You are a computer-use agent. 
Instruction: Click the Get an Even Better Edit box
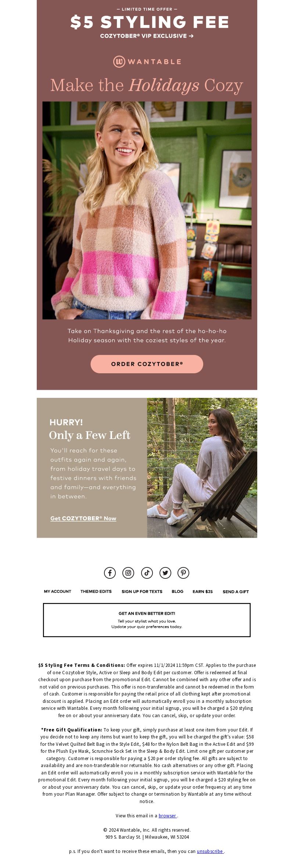(147, 620)
